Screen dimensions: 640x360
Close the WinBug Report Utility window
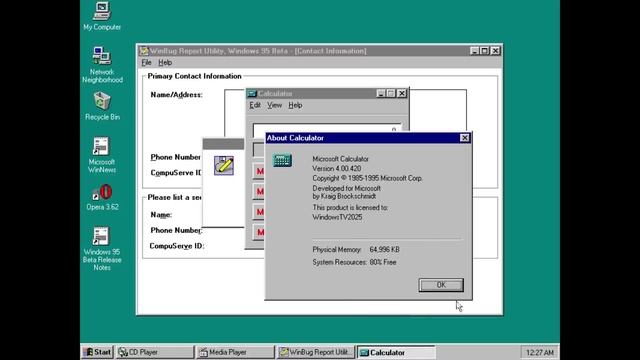[x=495, y=51]
